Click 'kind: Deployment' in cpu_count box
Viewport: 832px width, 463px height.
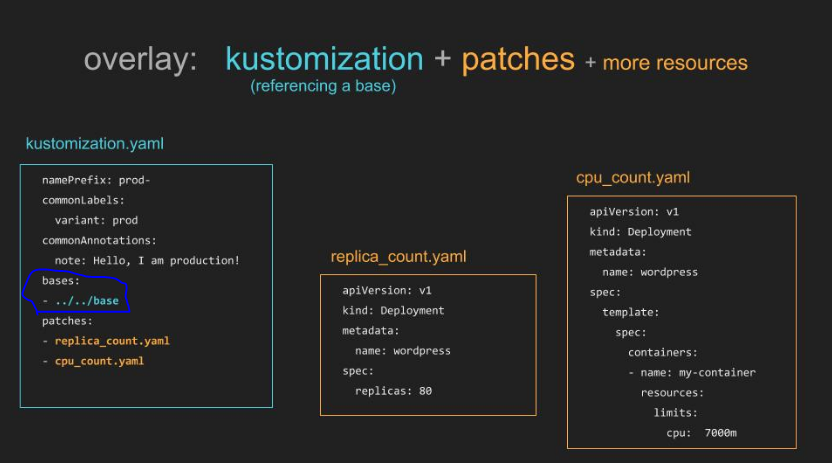[x=640, y=232]
